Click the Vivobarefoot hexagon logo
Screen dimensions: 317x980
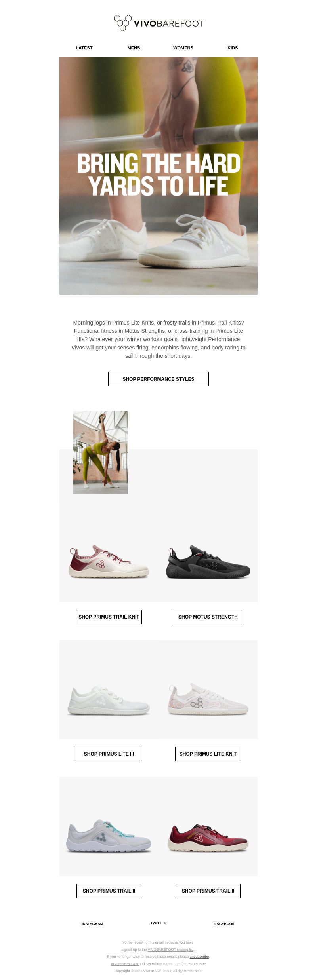158,23
